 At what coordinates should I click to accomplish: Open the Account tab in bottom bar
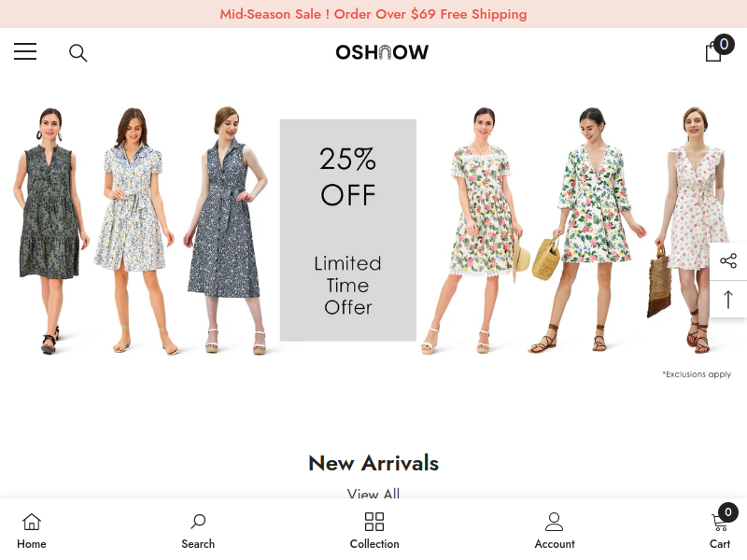[x=554, y=530]
